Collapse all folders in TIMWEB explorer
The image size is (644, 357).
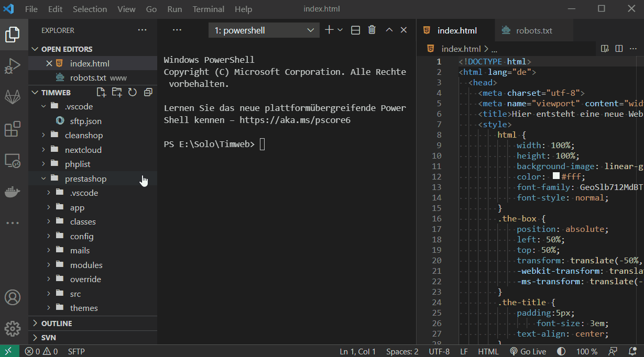pyautogui.click(x=148, y=92)
